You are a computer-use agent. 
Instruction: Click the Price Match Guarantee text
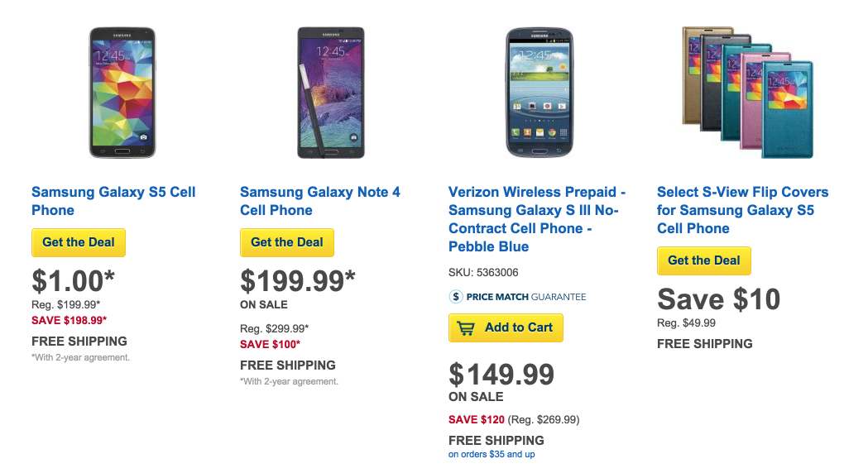(x=525, y=297)
